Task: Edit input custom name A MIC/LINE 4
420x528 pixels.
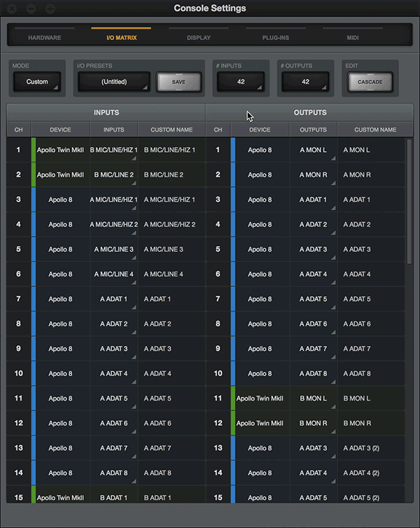Action: [171, 274]
